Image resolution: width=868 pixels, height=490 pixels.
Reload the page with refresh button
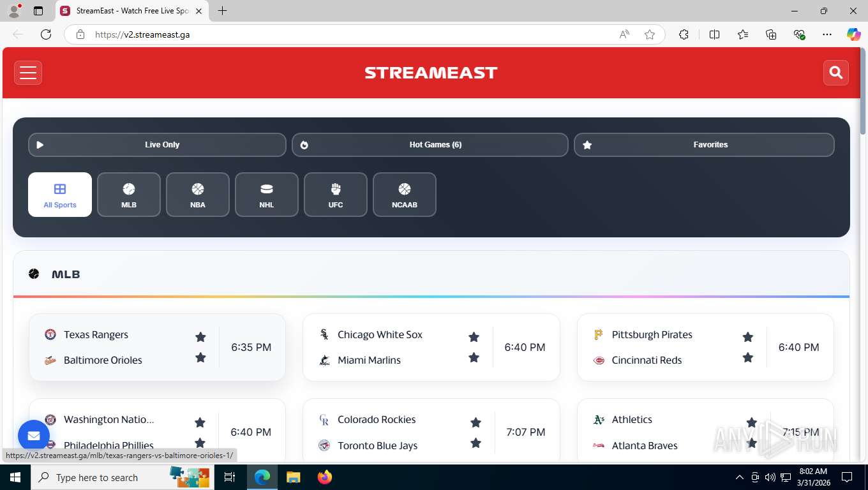46,34
